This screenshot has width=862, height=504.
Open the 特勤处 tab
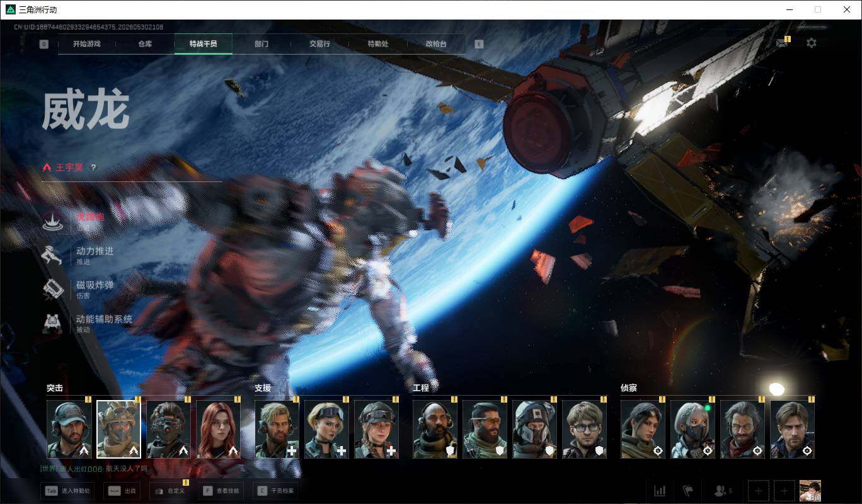[378, 44]
